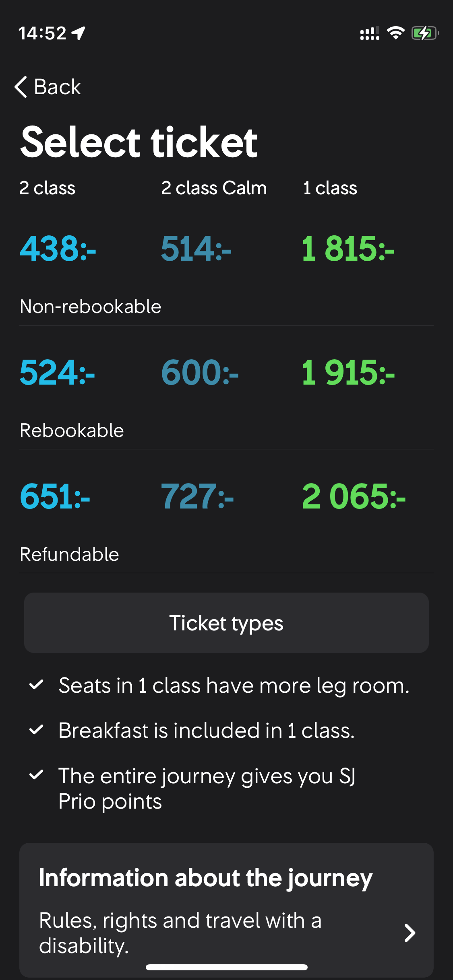Tap the Wi-Fi status icon

(395, 33)
